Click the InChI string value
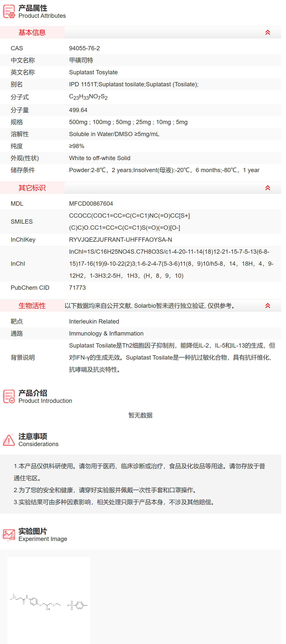 click(171, 264)
